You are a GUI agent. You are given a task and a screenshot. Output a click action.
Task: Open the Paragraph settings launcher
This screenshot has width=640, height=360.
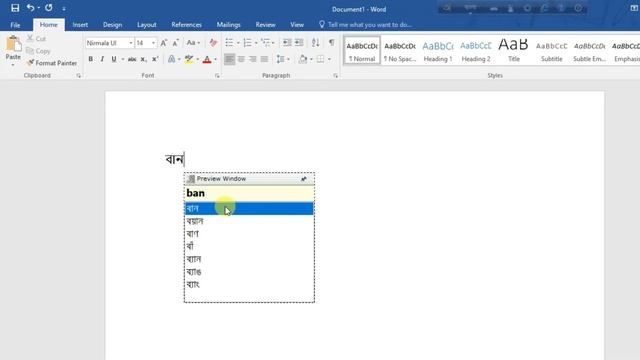click(336, 76)
